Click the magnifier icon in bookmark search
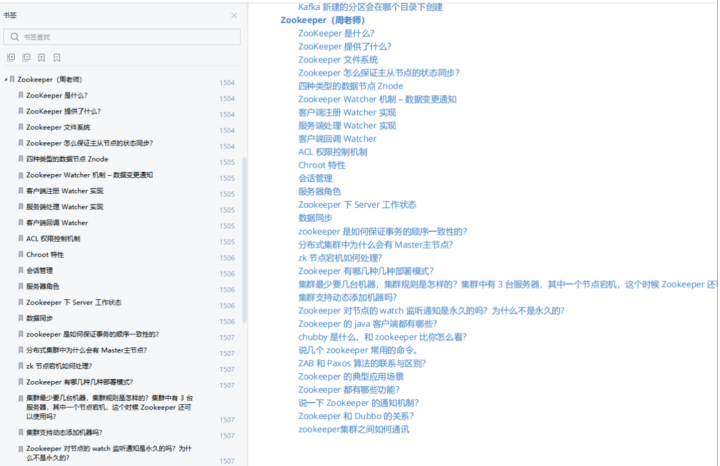Image resolution: width=720 pixels, height=466 pixels. (x=15, y=37)
